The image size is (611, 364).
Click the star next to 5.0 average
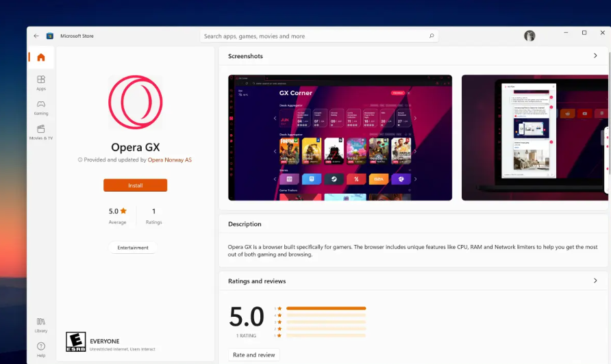[123, 211]
